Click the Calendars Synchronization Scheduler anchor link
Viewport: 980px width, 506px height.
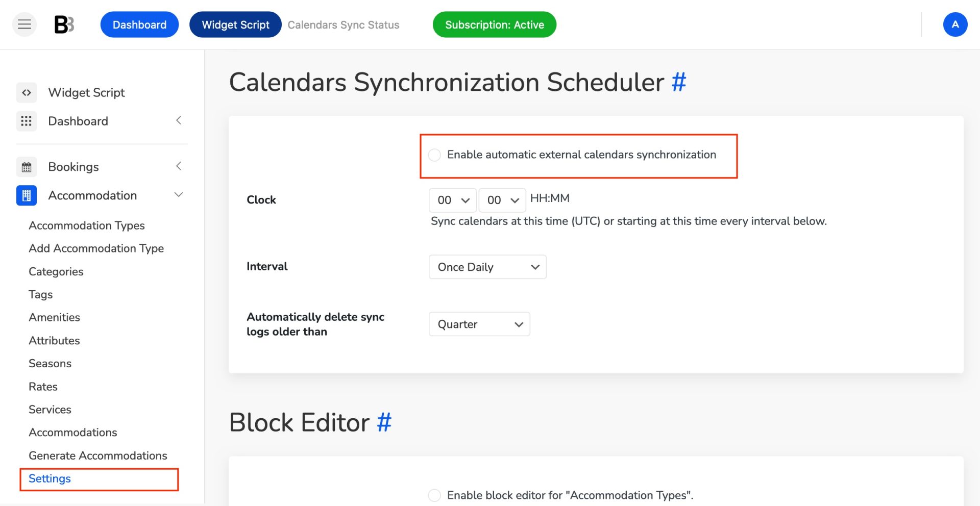679,82
